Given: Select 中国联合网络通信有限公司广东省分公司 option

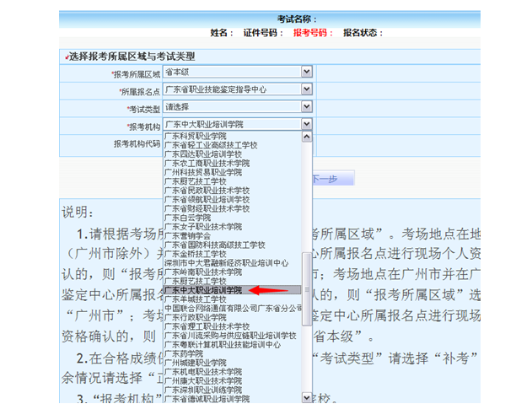Looking at the screenshot, I should click(233, 308).
